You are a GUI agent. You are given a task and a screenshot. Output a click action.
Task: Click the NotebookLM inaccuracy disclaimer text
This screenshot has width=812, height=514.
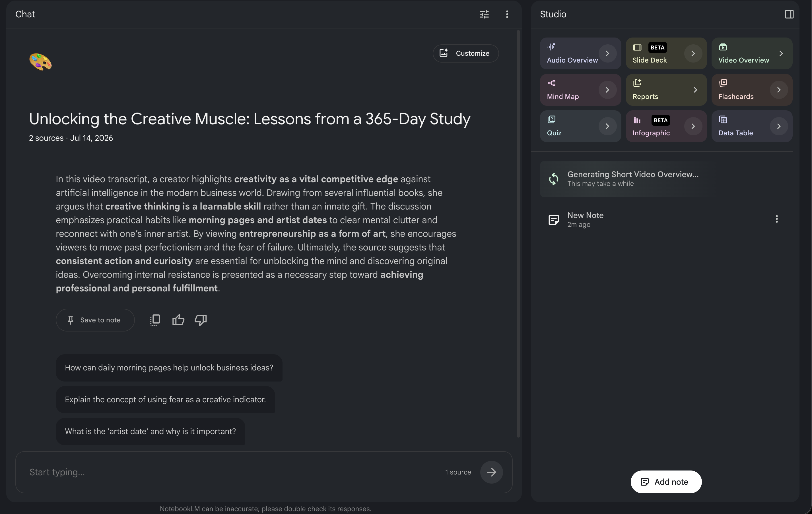265,509
